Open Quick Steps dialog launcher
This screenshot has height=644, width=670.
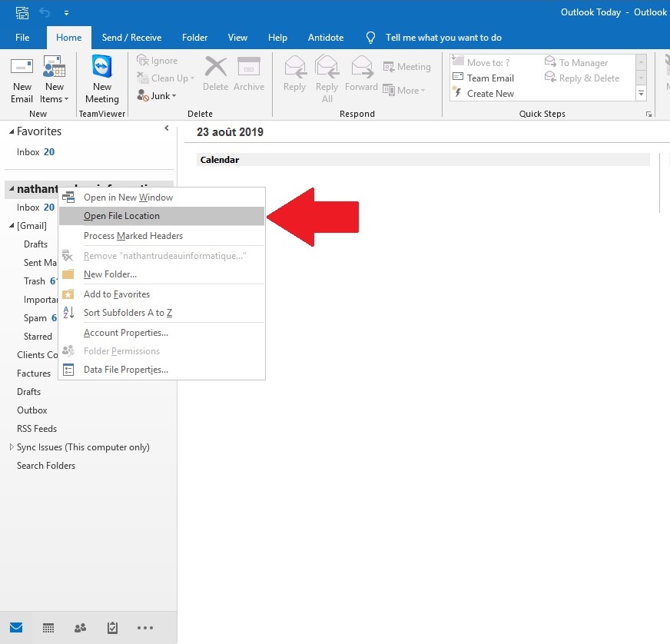pos(648,114)
